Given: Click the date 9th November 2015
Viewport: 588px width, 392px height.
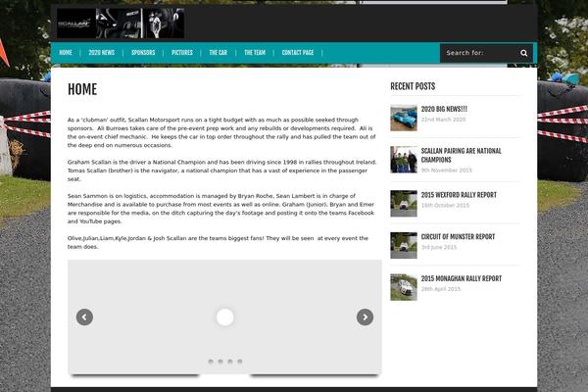Looking at the screenshot, I should coord(446,170).
